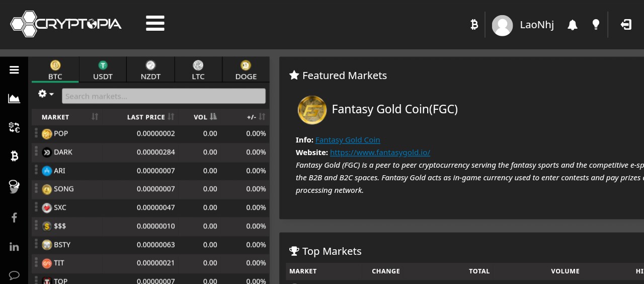Sort by VOL column
Viewport: 644px width, 284px height.
coord(200,117)
